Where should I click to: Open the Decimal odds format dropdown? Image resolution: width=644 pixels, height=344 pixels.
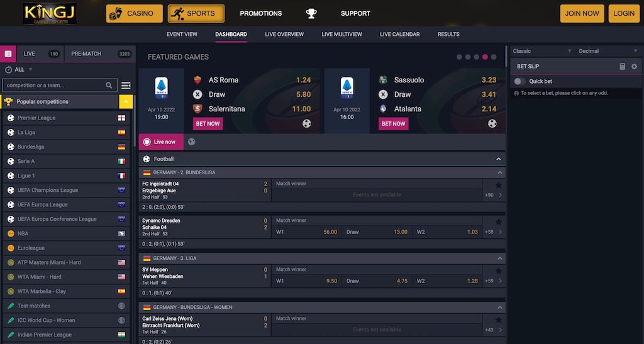tap(608, 51)
